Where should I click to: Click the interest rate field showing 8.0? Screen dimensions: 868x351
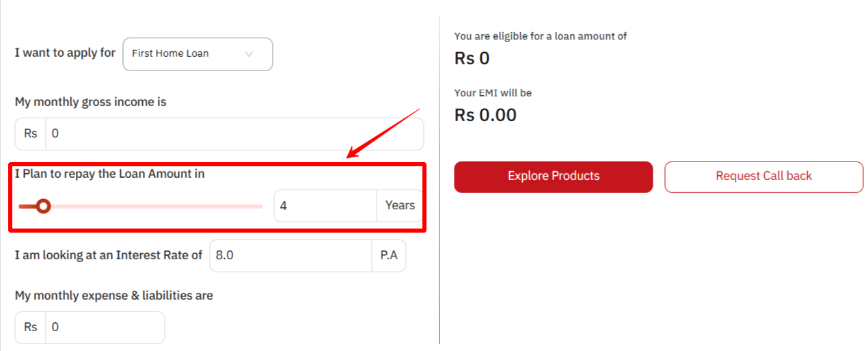coord(290,255)
